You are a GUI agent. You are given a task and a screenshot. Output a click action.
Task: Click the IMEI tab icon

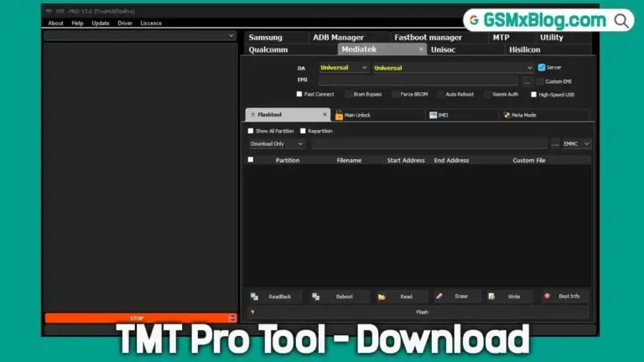[433, 116]
